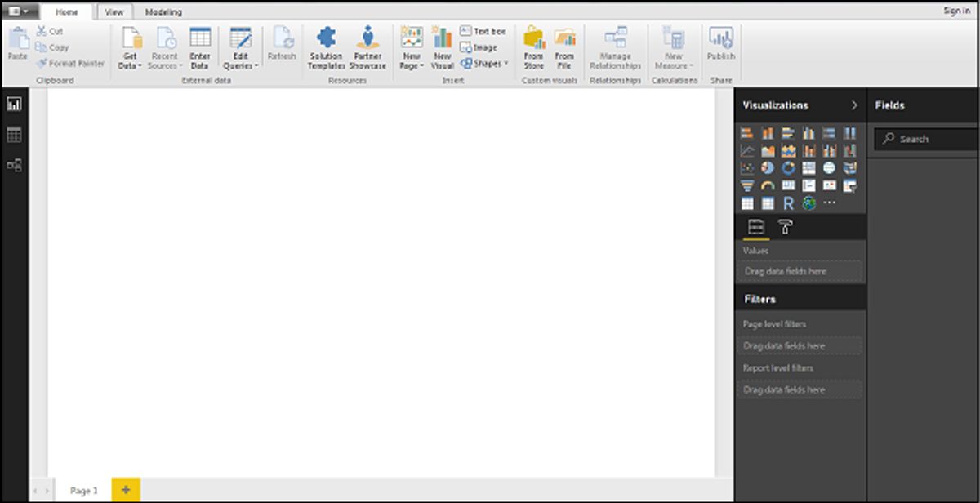This screenshot has width=980, height=503.
Task: Expand the Recent Sources dropdown
Action: click(165, 48)
